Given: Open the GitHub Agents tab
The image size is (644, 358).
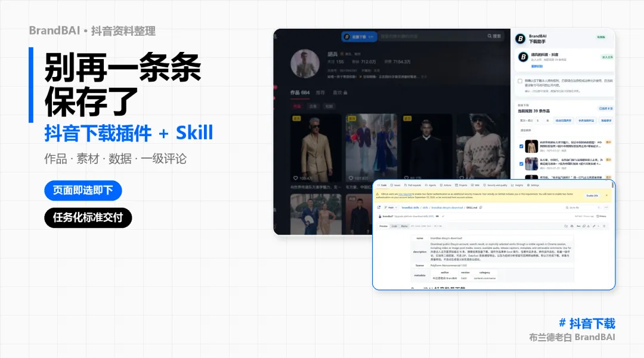Looking at the screenshot, I should (431, 185).
